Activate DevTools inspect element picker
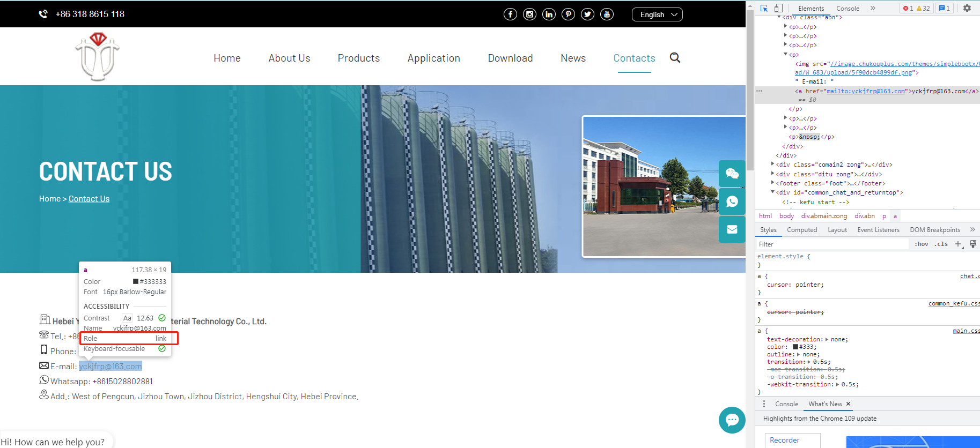 764,8
